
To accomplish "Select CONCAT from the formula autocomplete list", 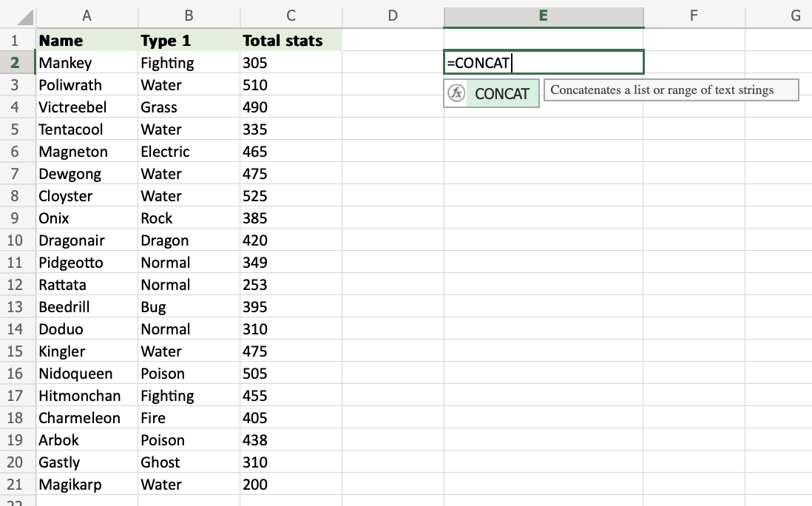I will click(x=501, y=94).
